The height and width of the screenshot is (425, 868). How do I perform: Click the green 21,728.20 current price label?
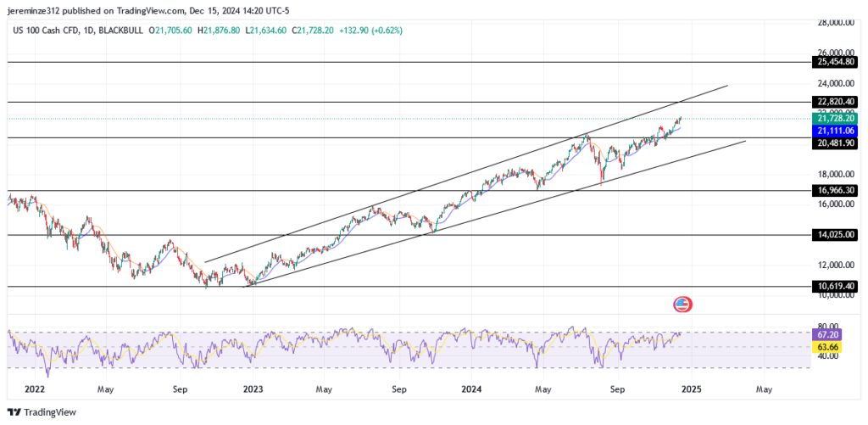[834, 119]
